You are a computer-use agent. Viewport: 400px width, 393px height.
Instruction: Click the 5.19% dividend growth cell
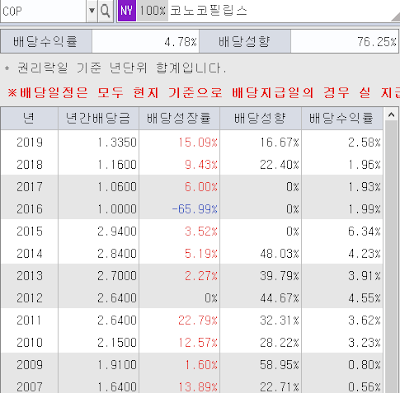tap(179, 253)
